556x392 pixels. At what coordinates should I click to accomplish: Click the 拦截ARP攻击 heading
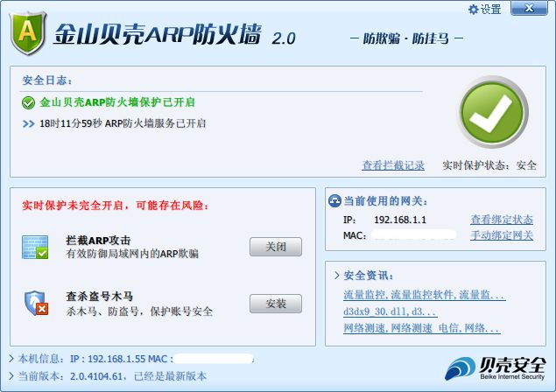click(x=98, y=241)
